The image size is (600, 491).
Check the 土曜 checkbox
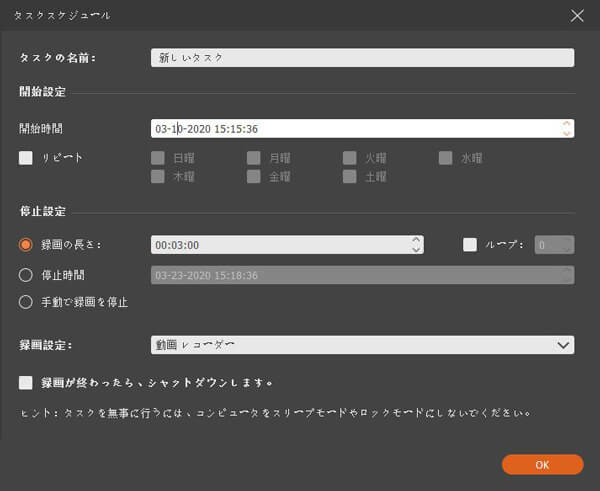(350, 177)
